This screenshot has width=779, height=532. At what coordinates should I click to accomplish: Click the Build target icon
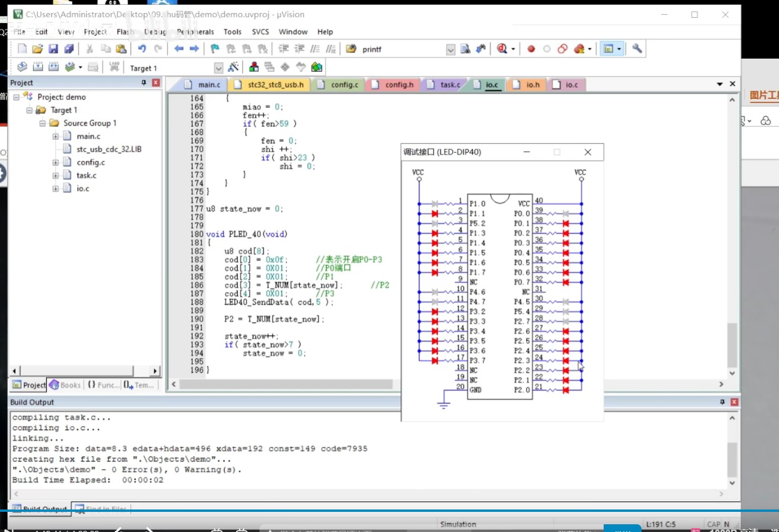click(x=37, y=68)
